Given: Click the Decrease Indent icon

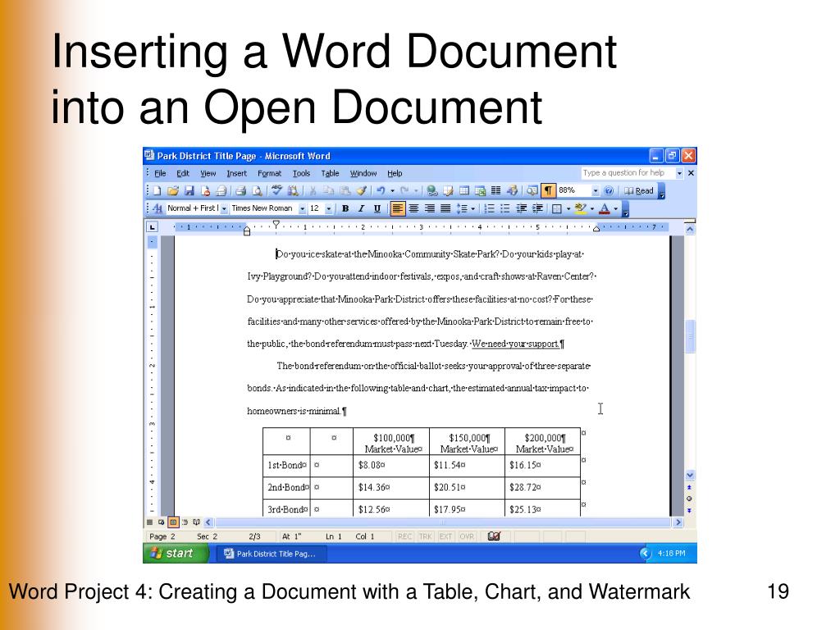Looking at the screenshot, I should 521,208.
